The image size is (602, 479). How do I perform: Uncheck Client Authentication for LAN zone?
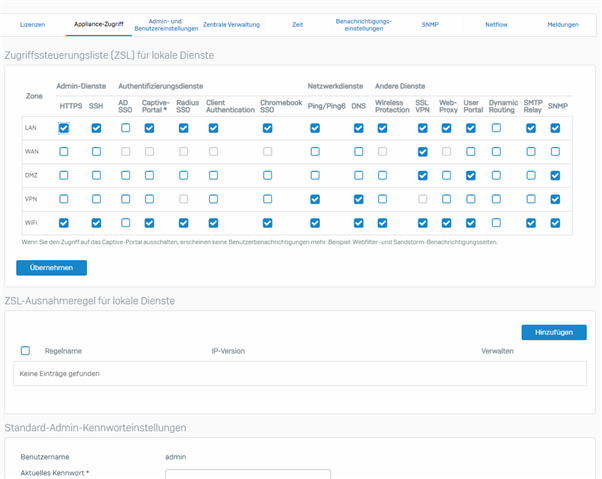[213, 128]
